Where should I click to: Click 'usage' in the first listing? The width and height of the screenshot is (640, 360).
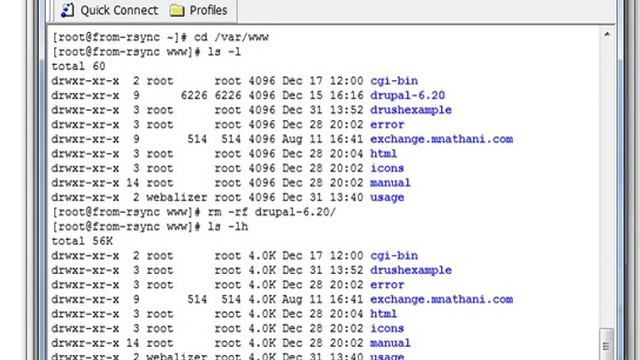[387, 198]
